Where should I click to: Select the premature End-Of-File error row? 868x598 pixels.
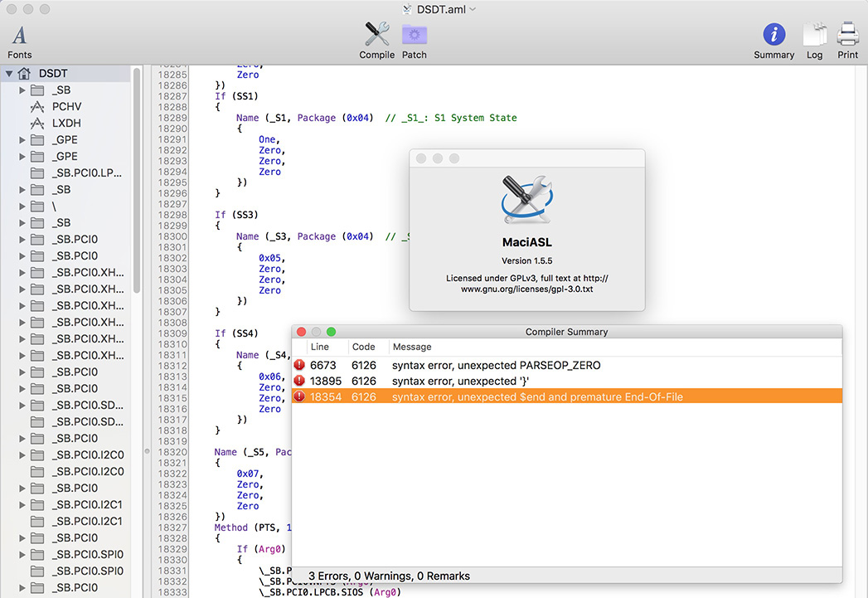pos(537,397)
